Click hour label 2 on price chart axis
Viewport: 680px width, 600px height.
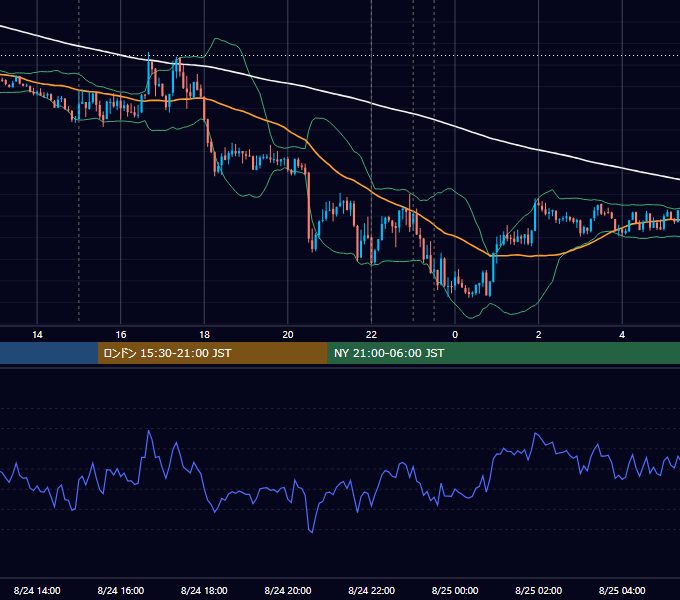pyautogui.click(x=538, y=335)
